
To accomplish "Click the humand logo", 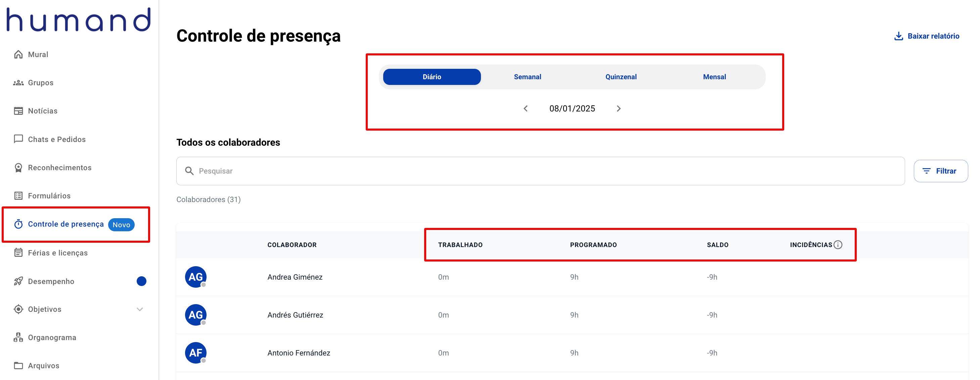I will point(79,20).
